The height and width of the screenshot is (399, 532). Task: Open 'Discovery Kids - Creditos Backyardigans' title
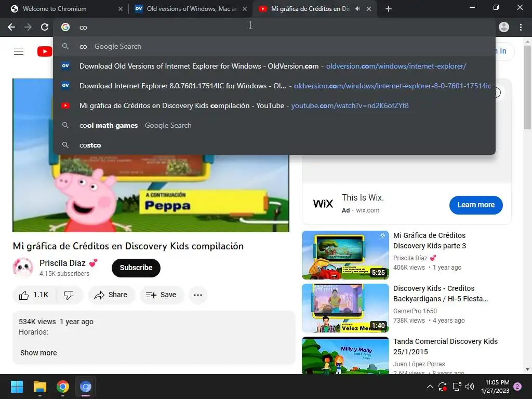tap(441, 294)
